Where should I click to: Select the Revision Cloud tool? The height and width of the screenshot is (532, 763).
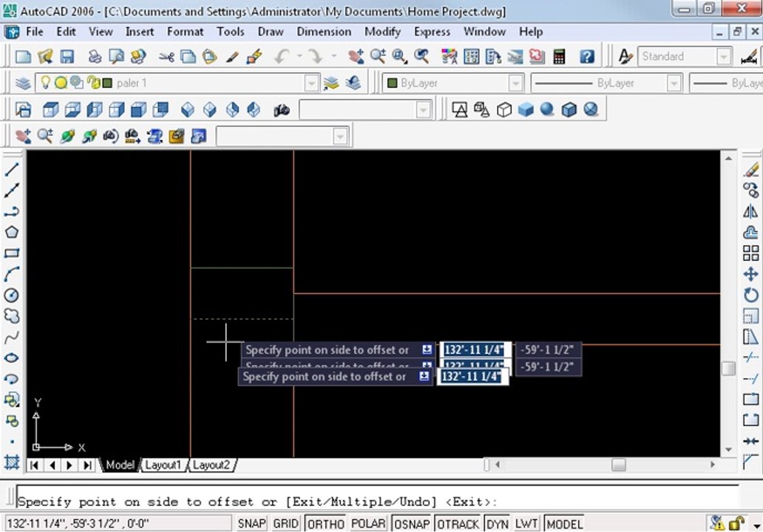click(x=12, y=316)
